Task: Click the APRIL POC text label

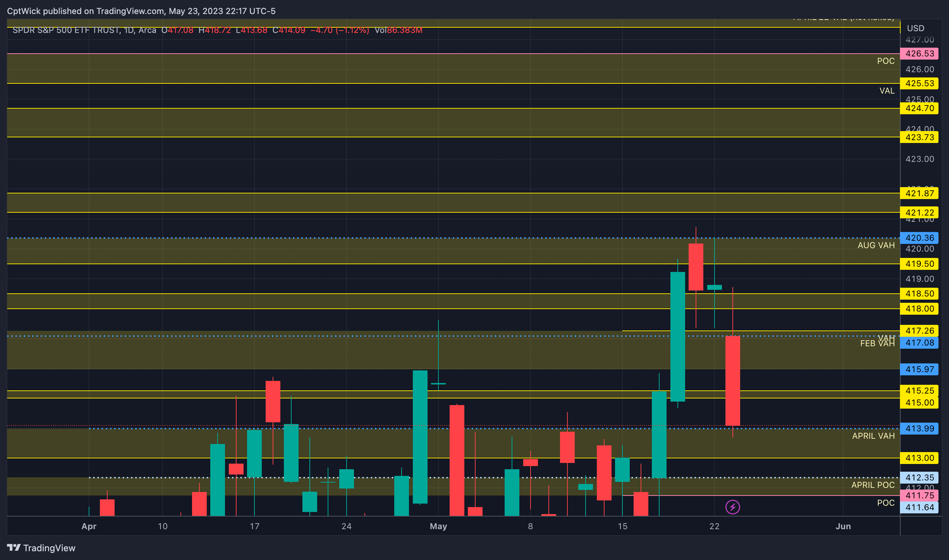Action: click(873, 485)
